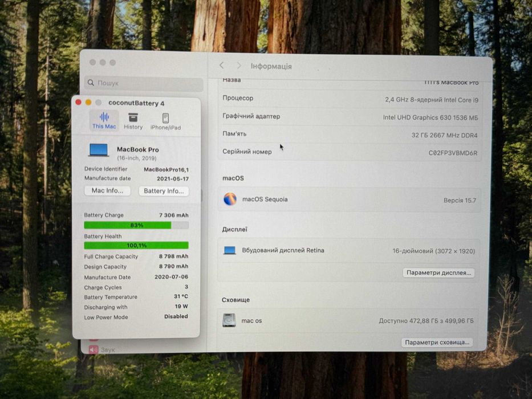Click the Battery Charge 83% bar

136,225
